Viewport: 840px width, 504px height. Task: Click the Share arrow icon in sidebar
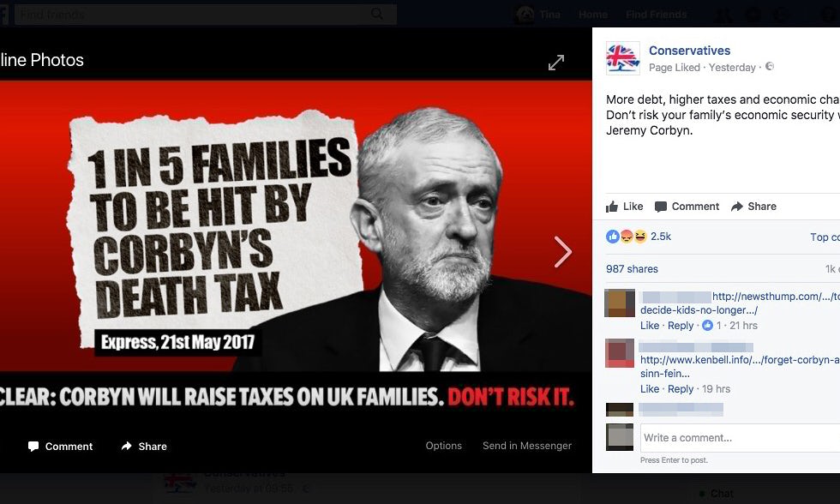[x=737, y=207]
